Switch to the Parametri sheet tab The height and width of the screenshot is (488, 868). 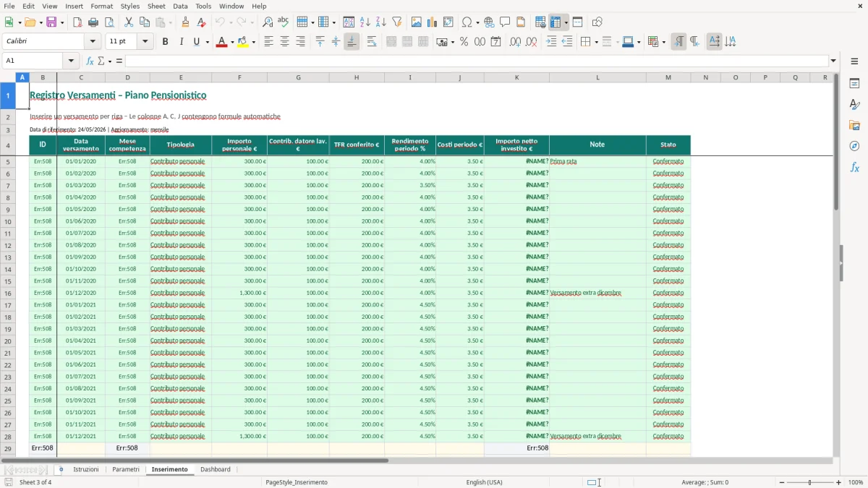coord(126,469)
